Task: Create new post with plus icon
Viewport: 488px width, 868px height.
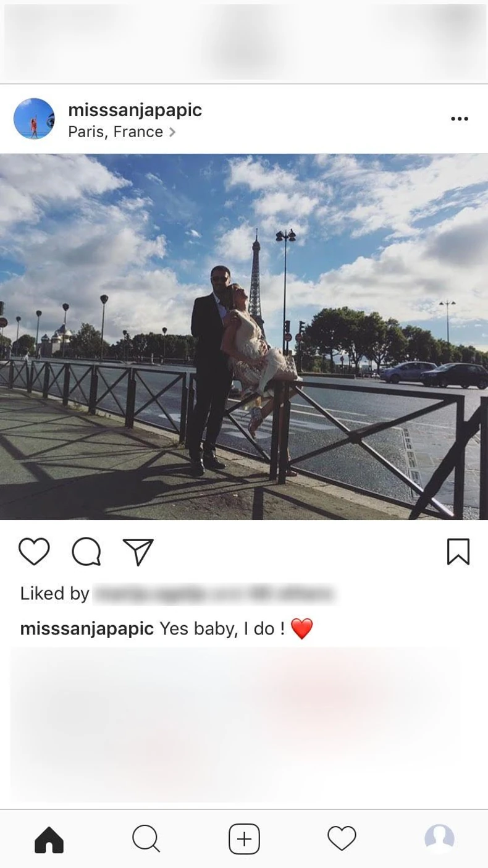Action: pyautogui.click(x=244, y=839)
